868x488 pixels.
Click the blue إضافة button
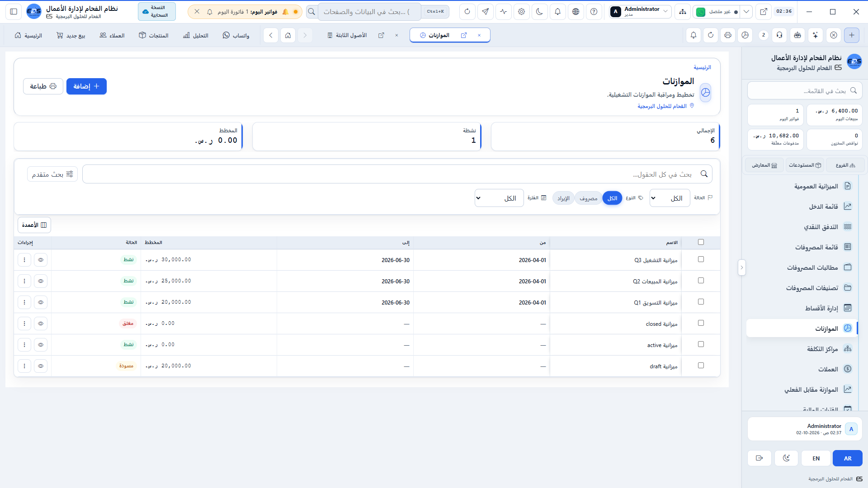tap(86, 86)
